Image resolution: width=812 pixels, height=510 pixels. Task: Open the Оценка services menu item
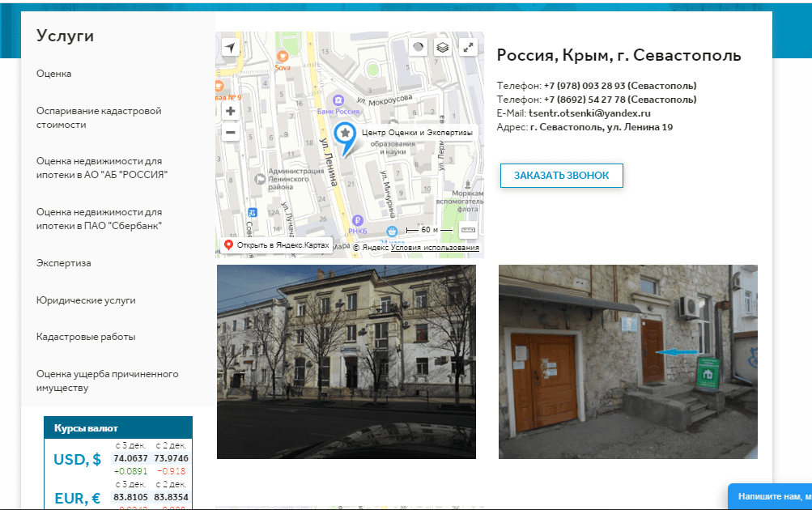pos(54,74)
